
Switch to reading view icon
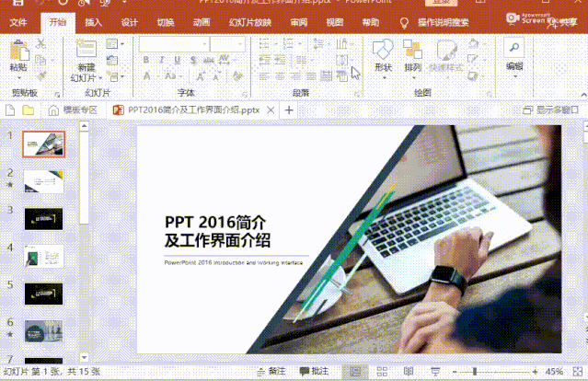coord(408,372)
